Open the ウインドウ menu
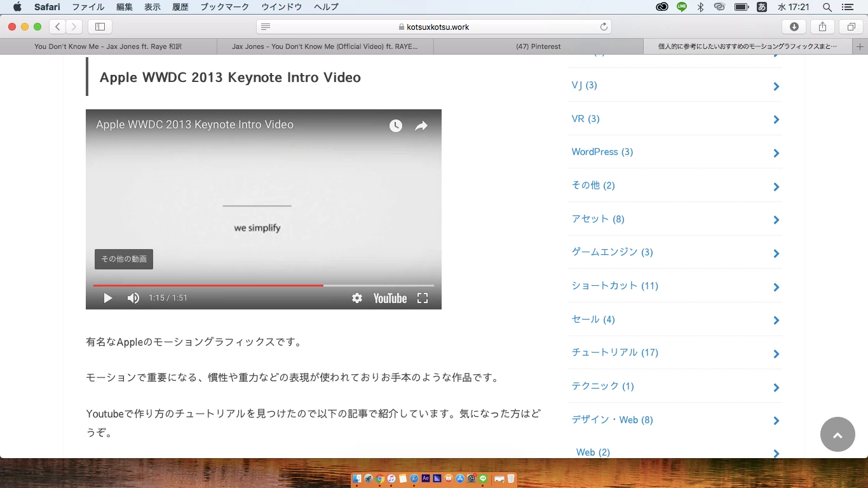 click(x=281, y=7)
